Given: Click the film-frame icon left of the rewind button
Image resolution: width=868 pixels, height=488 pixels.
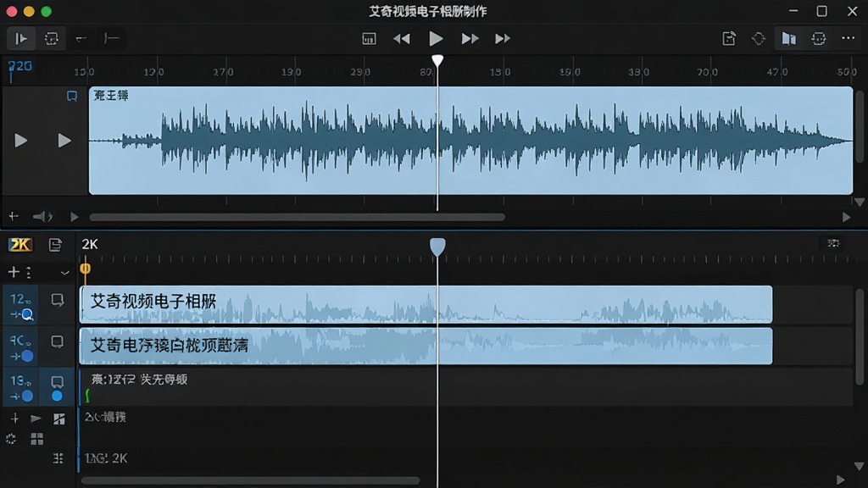Looking at the screenshot, I should tap(369, 39).
